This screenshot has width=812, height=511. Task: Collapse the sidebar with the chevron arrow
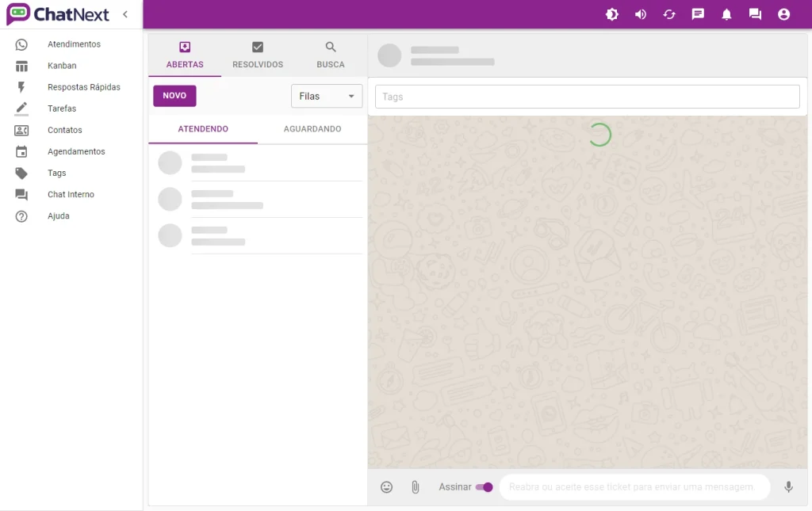click(x=125, y=14)
